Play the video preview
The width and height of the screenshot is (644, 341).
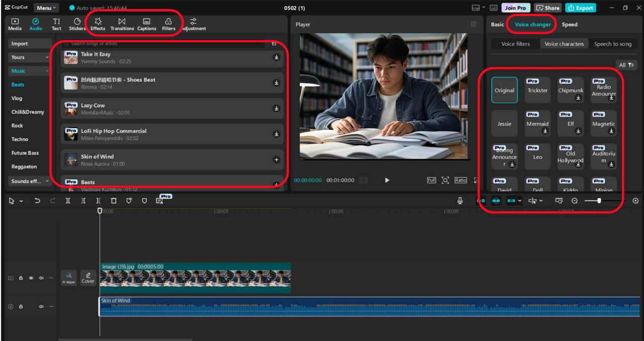pyautogui.click(x=387, y=180)
